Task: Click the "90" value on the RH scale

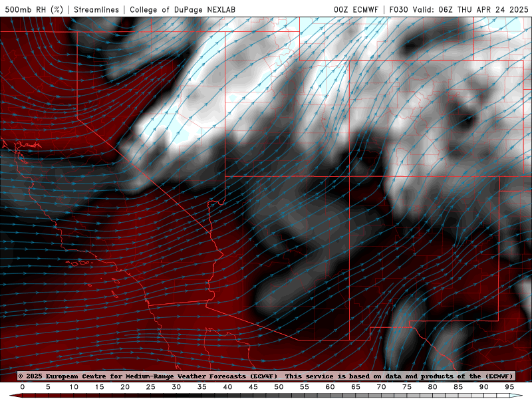Action: 483,387
